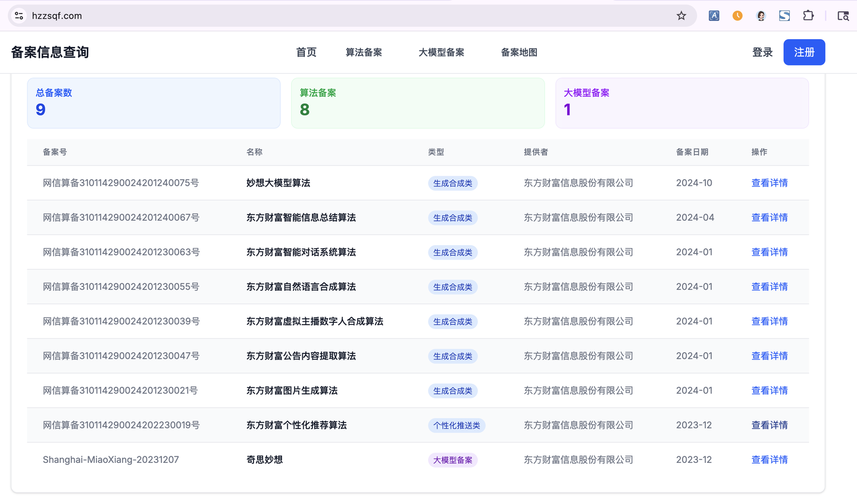Go to the 首页 nav item
Screen dimensions: 857x504
tap(306, 52)
